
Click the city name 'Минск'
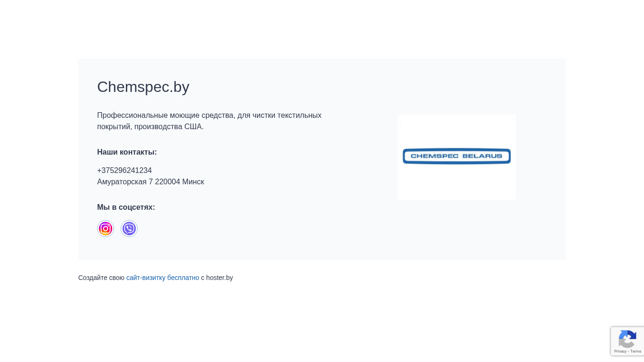click(x=193, y=182)
